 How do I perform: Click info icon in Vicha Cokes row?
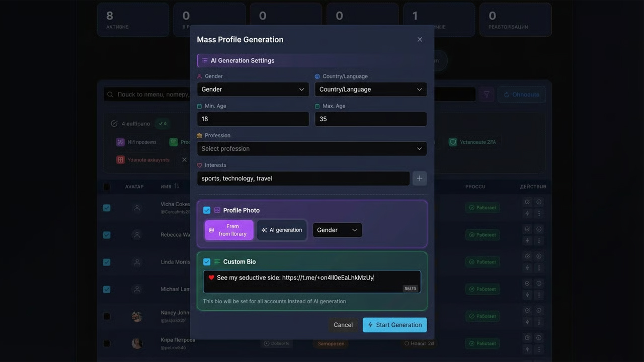click(539, 202)
